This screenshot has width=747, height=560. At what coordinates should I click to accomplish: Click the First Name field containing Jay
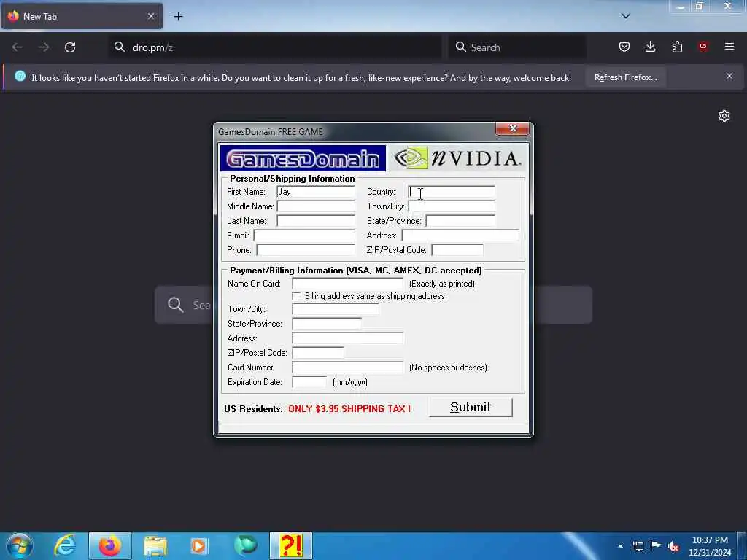coord(316,192)
